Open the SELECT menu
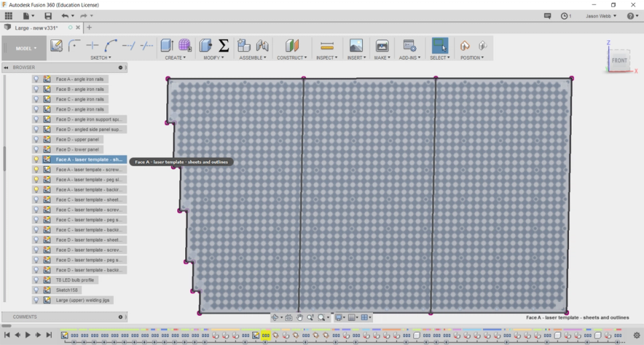The height and width of the screenshot is (345, 644). 440,58
